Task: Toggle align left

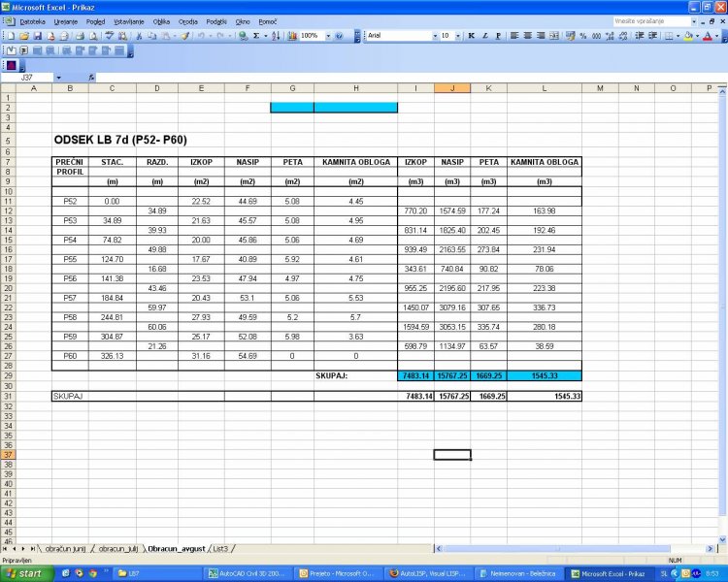Action: pyautogui.click(x=514, y=36)
